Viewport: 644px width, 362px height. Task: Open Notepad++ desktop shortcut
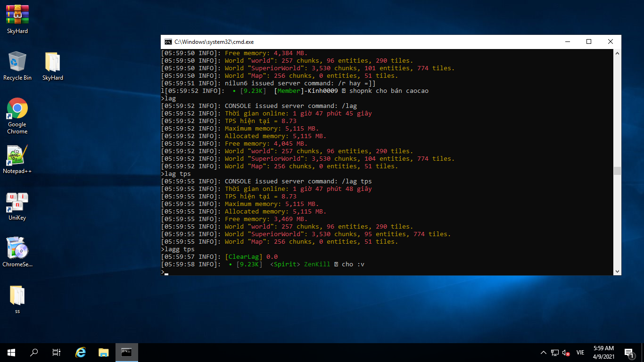click(x=17, y=156)
